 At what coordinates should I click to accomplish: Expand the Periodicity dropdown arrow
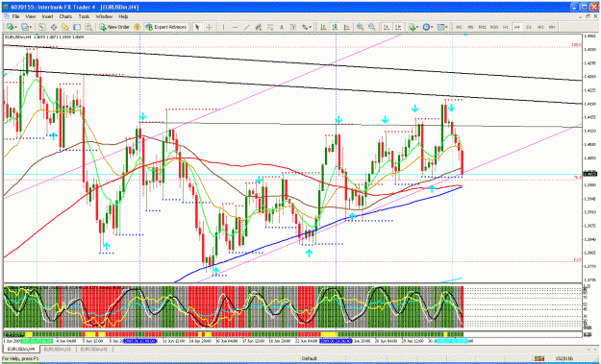pos(432,27)
